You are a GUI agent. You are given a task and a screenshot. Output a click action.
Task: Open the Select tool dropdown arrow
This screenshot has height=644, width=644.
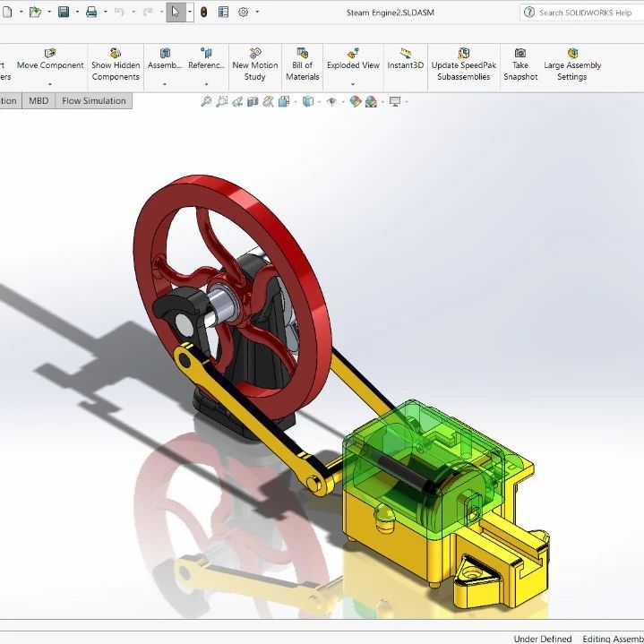tap(190, 12)
